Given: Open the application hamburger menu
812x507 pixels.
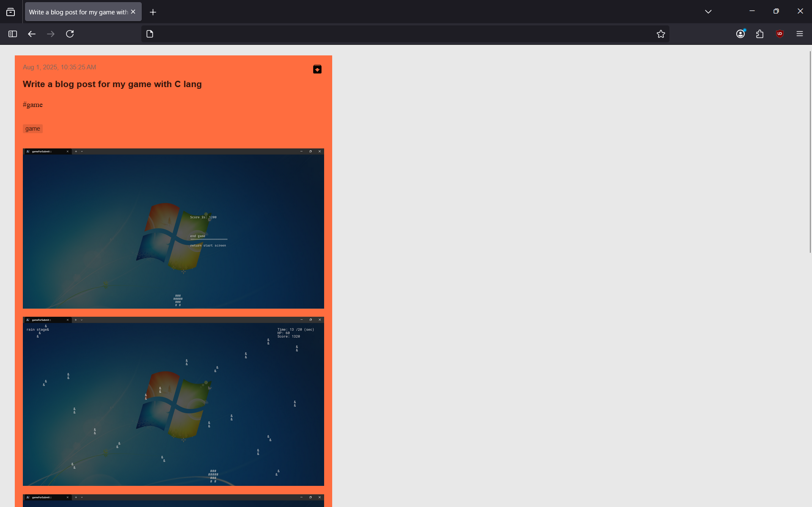Looking at the screenshot, I should tap(800, 34).
